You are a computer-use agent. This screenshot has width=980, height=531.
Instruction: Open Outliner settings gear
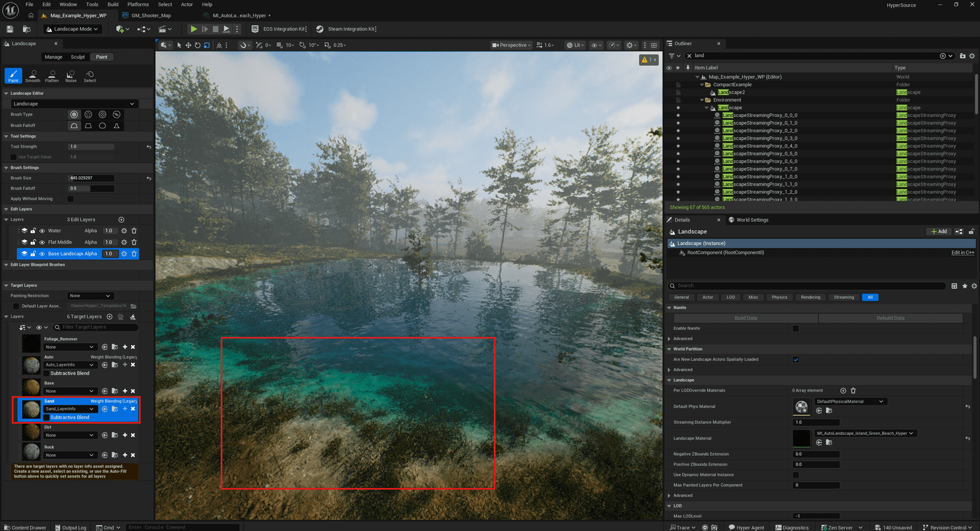[x=972, y=56]
